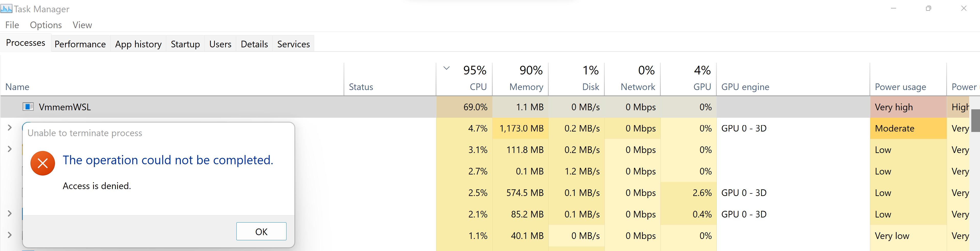Switch to the Users tab
This screenshot has width=980, height=251.
tap(220, 44)
